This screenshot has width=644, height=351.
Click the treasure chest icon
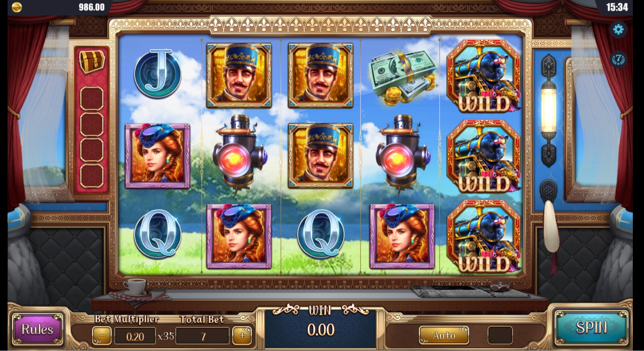[x=92, y=61]
